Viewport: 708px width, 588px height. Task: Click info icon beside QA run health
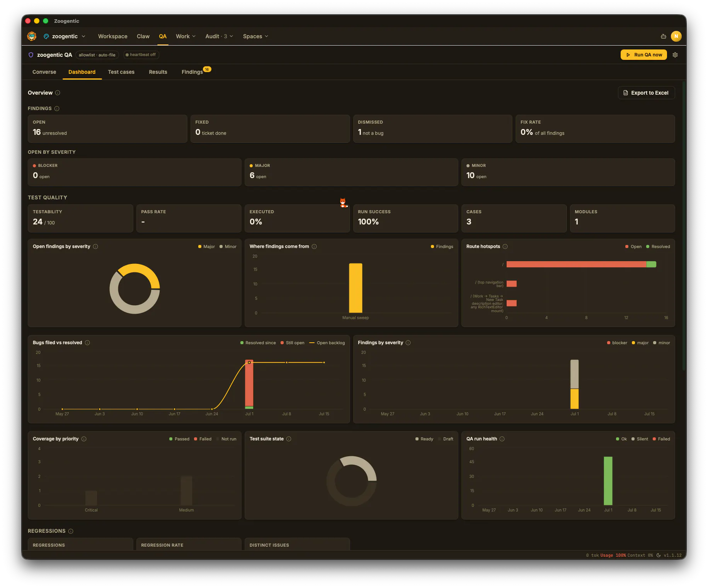tap(502, 439)
